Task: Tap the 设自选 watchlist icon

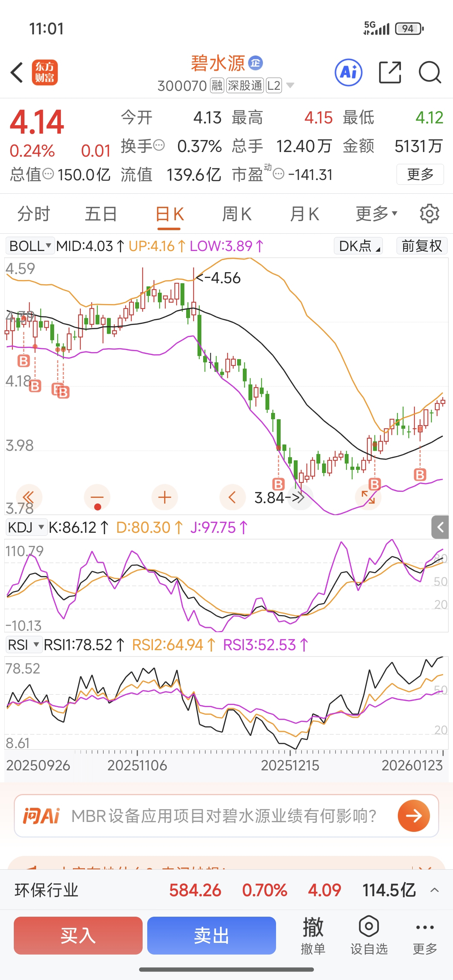Action: tap(369, 936)
